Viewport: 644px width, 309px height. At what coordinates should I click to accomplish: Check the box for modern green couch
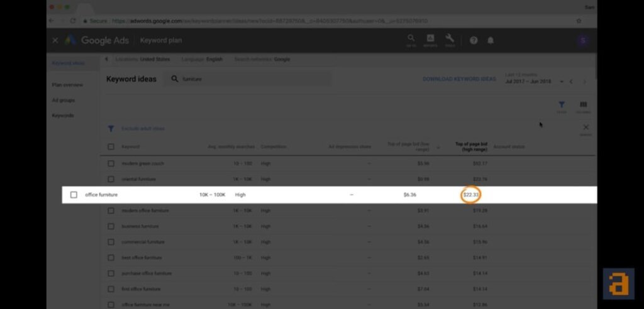[x=111, y=163]
